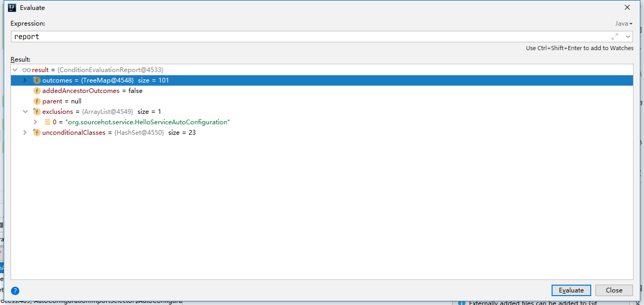Open help with the question mark icon

click(x=15, y=291)
